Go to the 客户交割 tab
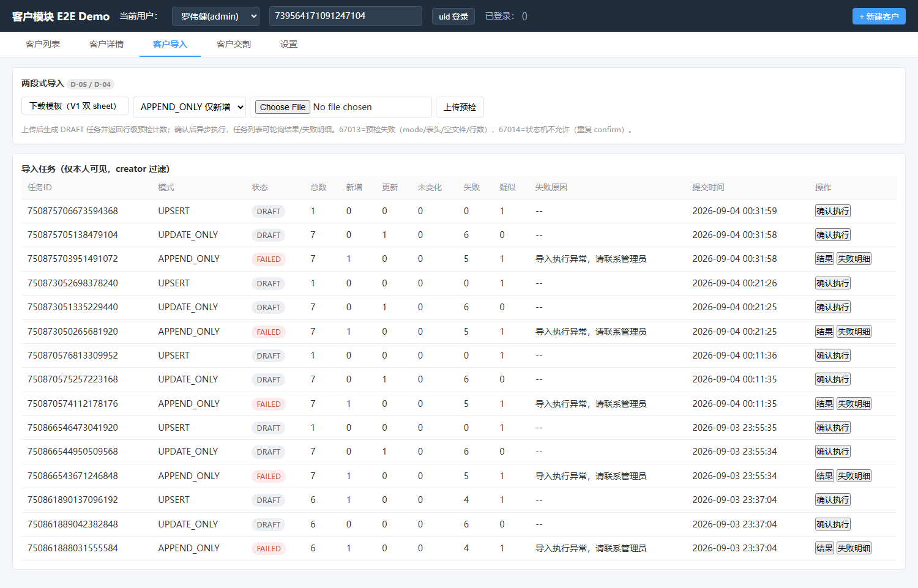 tap(234, 44)
